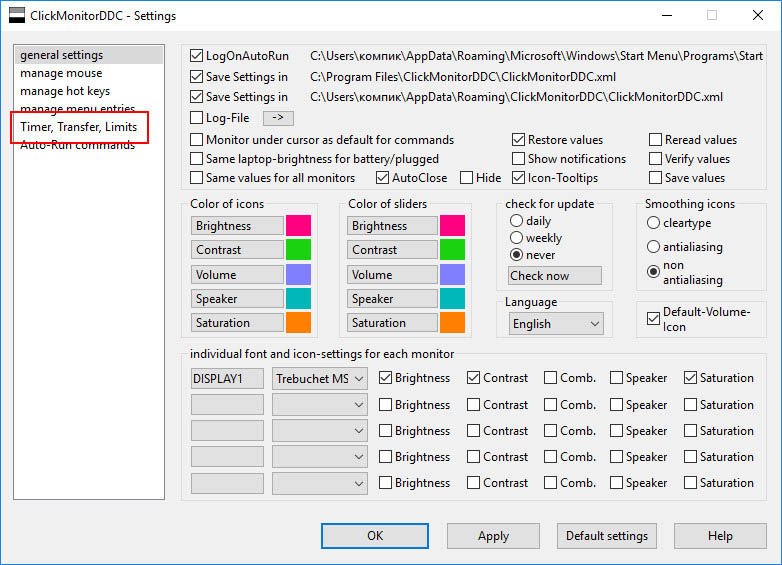Image resolution: width=782 pixels, height=565 pixels.
Task: Enable Comb. for DISPLAY1
Action: click(x=551, y=377)
